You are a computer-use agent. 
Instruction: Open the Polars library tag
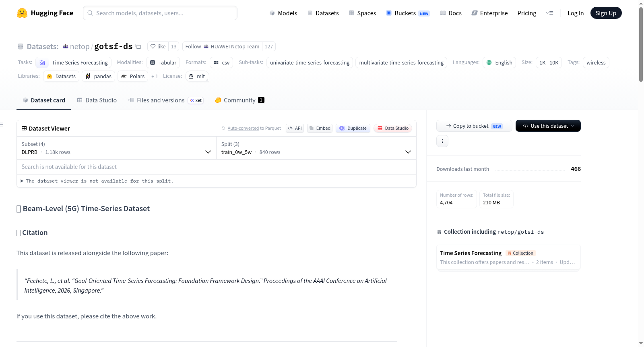tap(133, 76)
